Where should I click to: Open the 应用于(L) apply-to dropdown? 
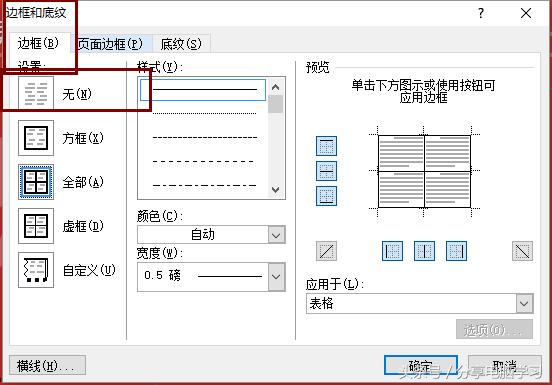tap(524, 303)
